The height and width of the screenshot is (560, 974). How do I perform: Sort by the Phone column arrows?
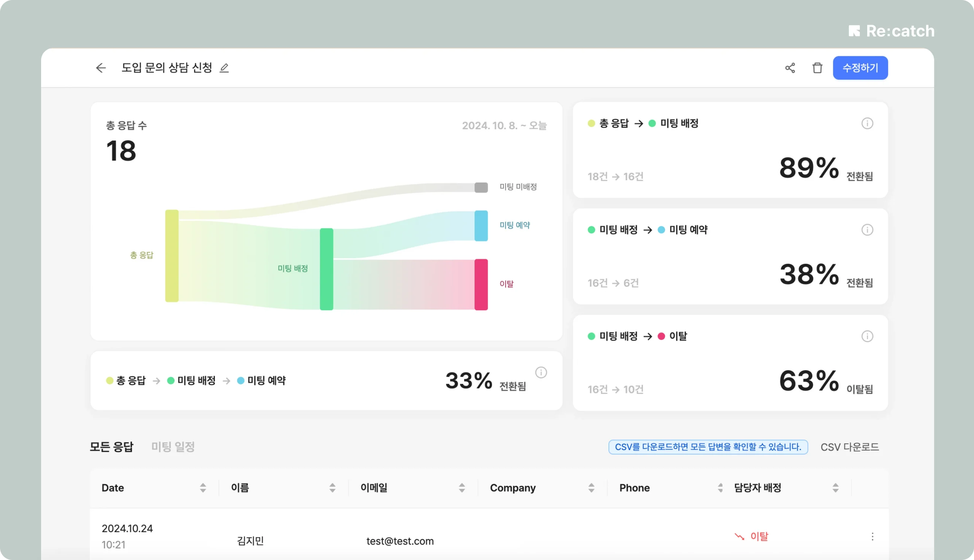(720, 488)
